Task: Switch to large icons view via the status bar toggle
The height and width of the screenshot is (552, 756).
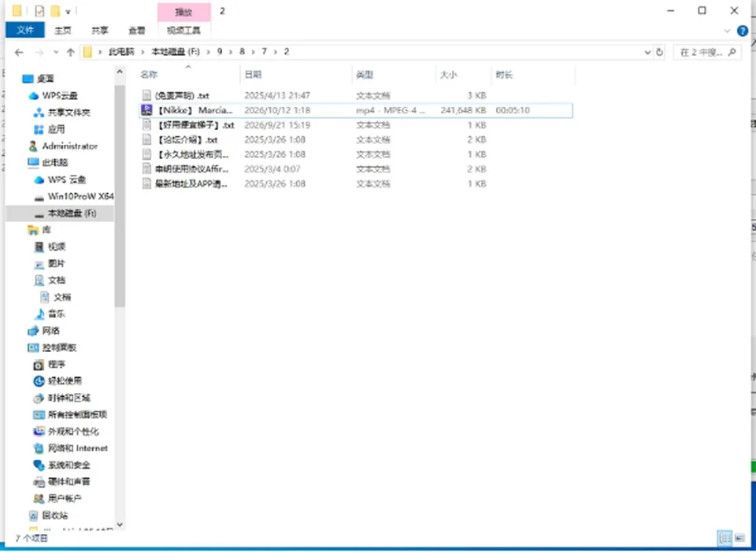Action: coord(739,538)
